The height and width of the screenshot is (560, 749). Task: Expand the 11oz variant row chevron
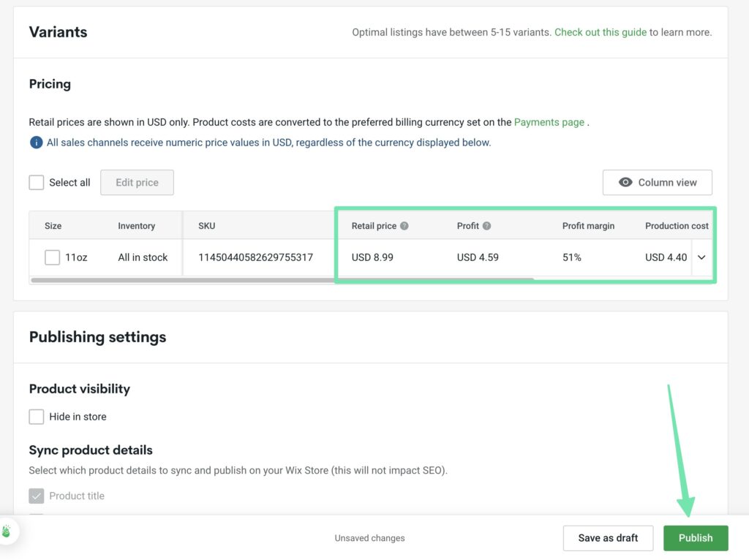(701, 257)
